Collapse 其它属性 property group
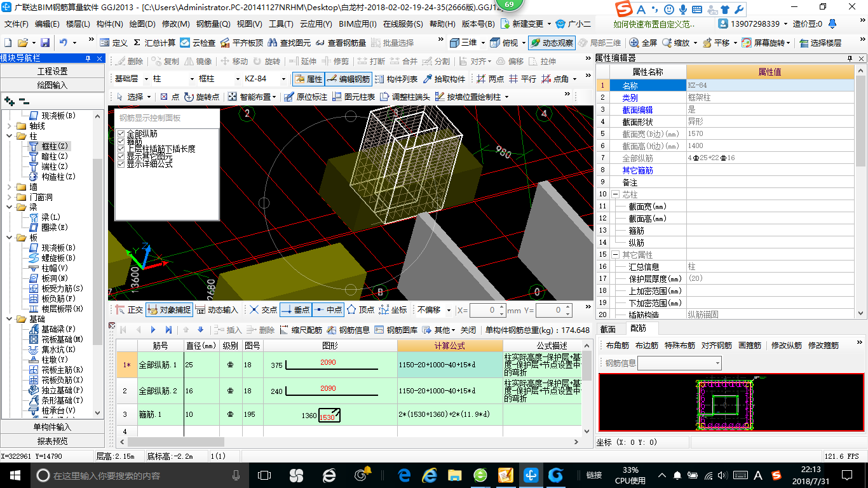This screenshot has height=488, width=868. [x=616, y=255]
